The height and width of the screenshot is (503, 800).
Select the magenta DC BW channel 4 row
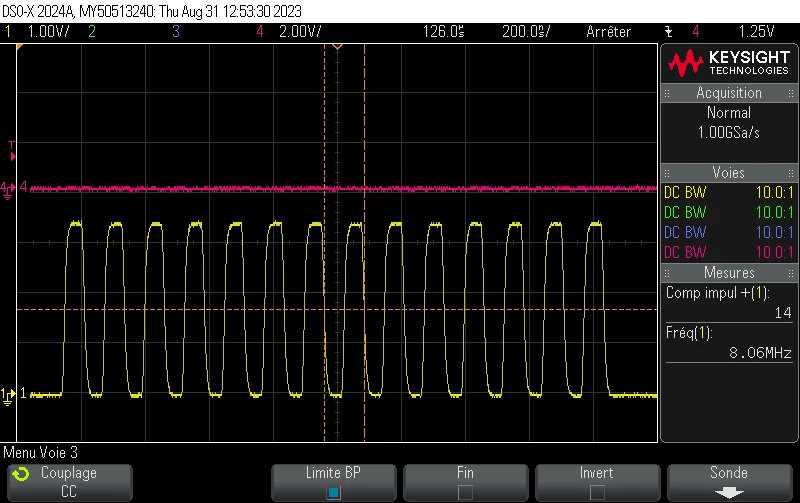click(729, 252)
